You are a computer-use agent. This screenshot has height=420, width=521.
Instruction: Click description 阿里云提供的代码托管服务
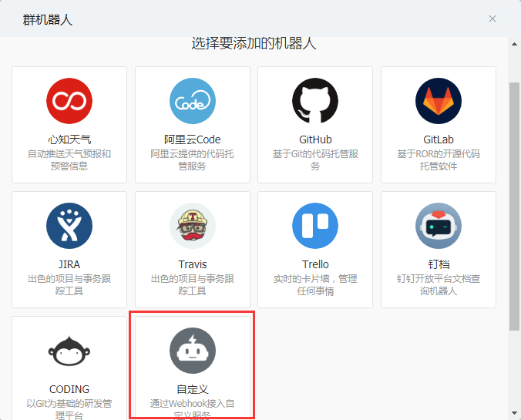click(193, 160)
